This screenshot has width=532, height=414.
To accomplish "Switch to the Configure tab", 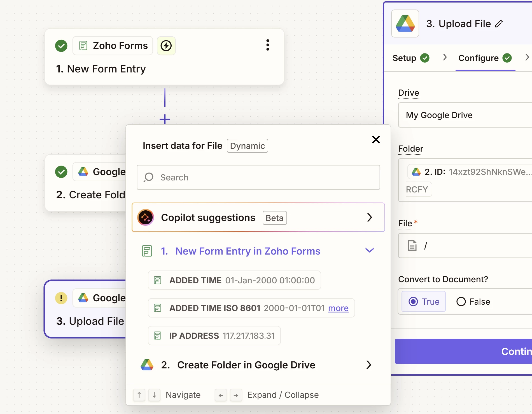I will [485, 58].
